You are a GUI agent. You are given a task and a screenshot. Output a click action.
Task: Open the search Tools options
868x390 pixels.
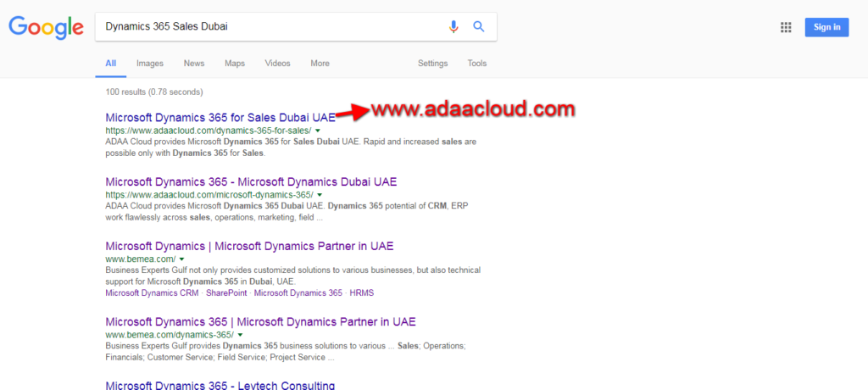coord(477,64)
